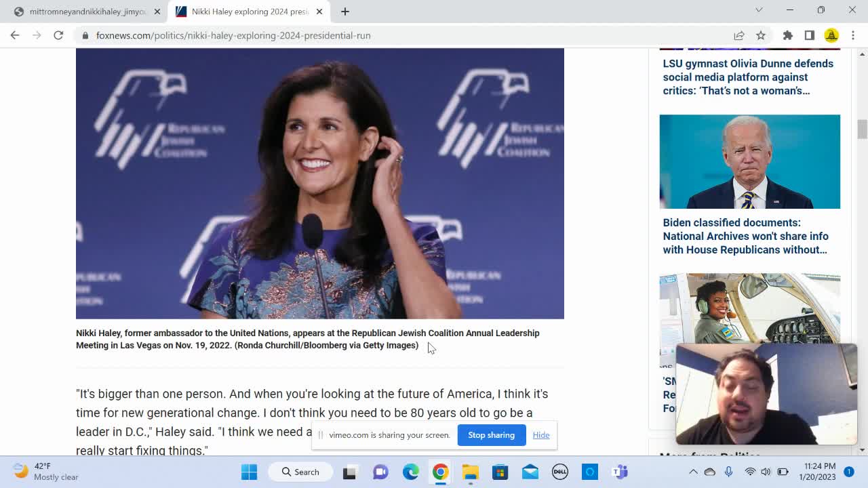Image resolution: width=868 pixels, height=488 pixels.
Task: Click the address bar URL field
Action: point(407,35)
